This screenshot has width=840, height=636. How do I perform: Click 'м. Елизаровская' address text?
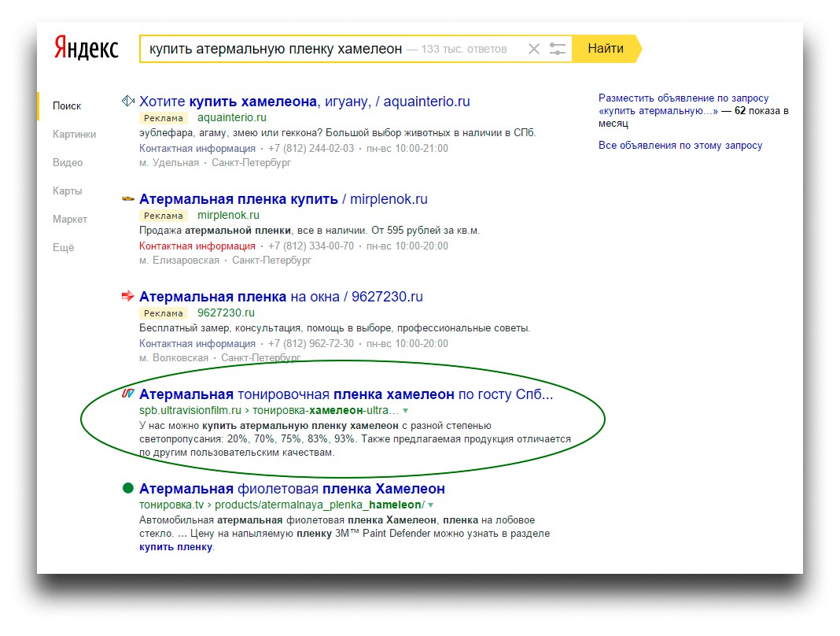(179, 260)
